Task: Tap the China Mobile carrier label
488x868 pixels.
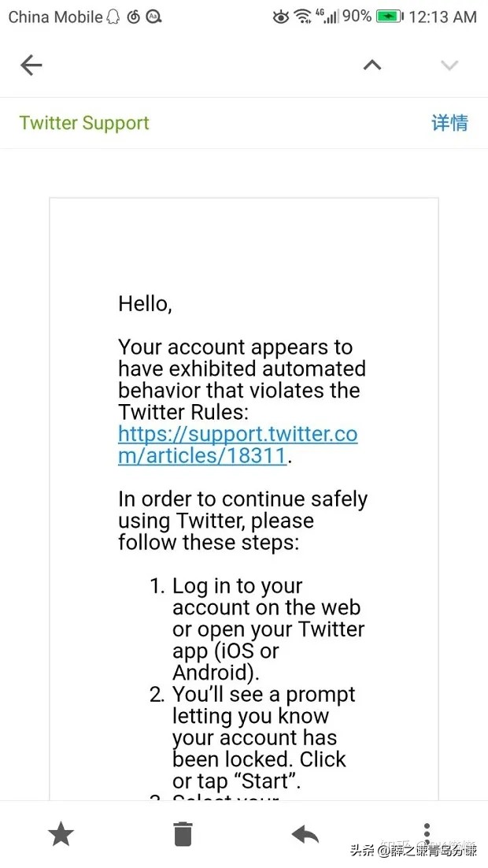Action: point(50,16)
